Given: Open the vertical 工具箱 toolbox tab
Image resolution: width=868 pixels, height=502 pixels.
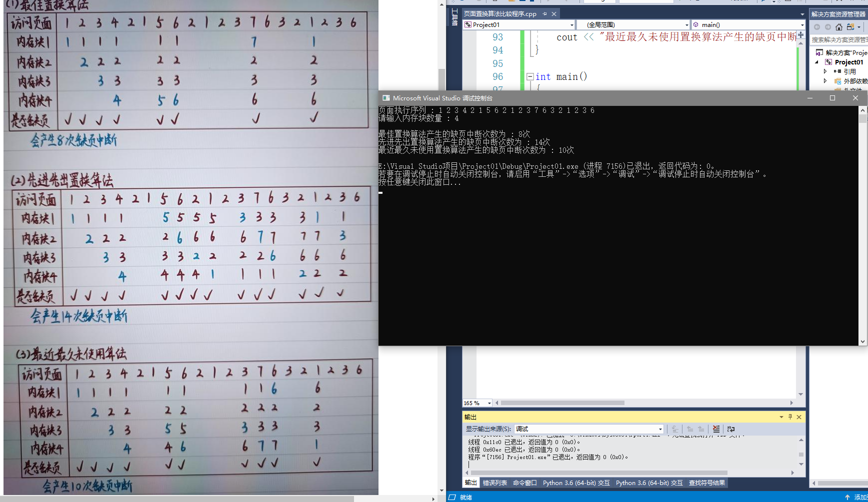Looking at the screenshot, I should [x=454, y=17].
